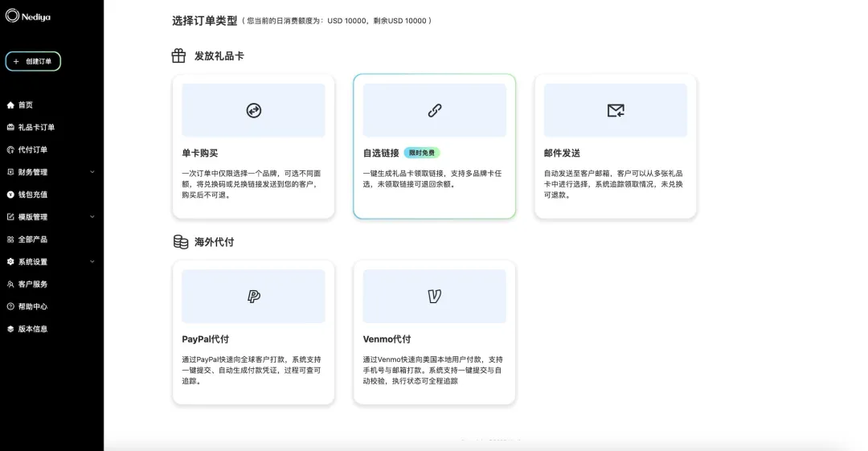Open 钱包充值 in the sidebar
The width and height of the screenshot is (868, 451).
[33, 195]
